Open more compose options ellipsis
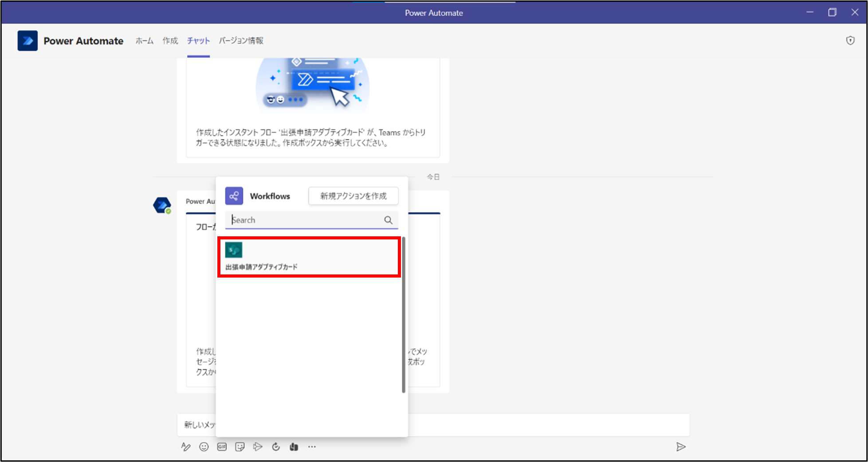This screenshot has height=462, width=868. click(x=312, y=446)
